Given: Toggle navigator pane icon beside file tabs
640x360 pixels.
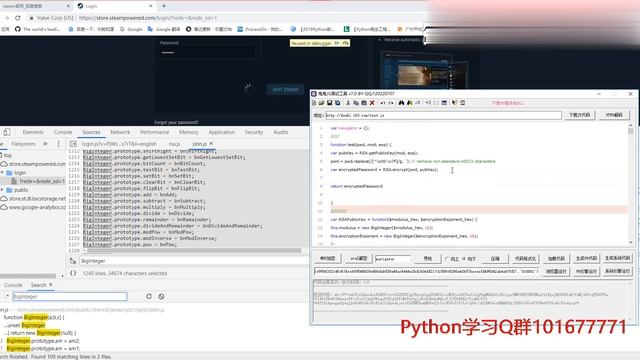Looking at the screenshot, I should [73, 144].
